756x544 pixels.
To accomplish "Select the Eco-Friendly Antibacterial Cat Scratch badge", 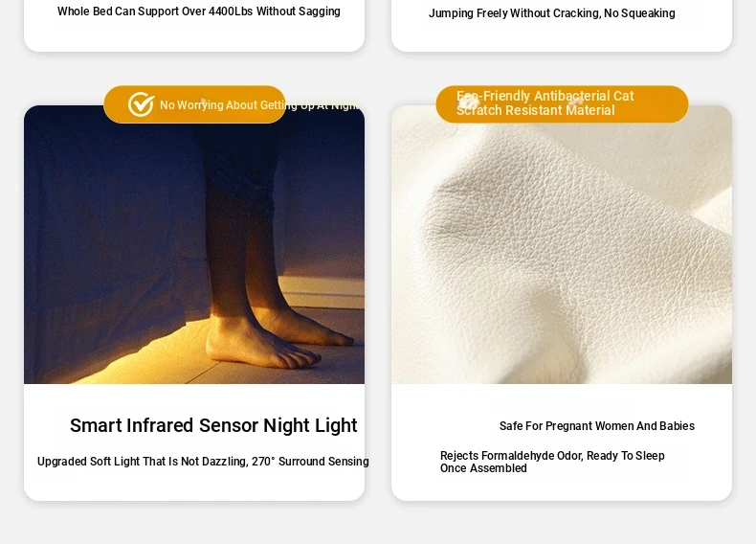I will click(562, 104).
